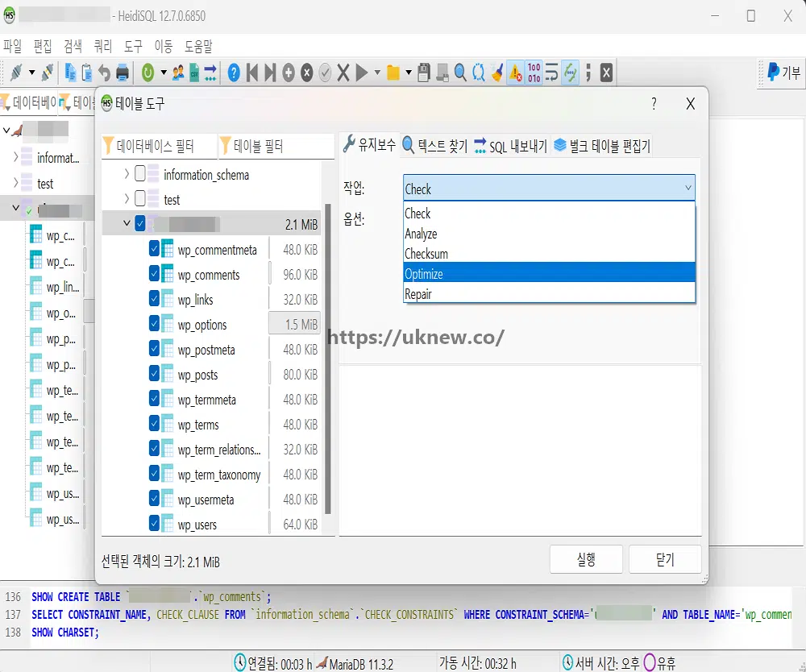The width and height of the screenshot is (806, 672).
Task: Click the print icon in toolbar
Action: pyautogui.click(x=123, y=73)
